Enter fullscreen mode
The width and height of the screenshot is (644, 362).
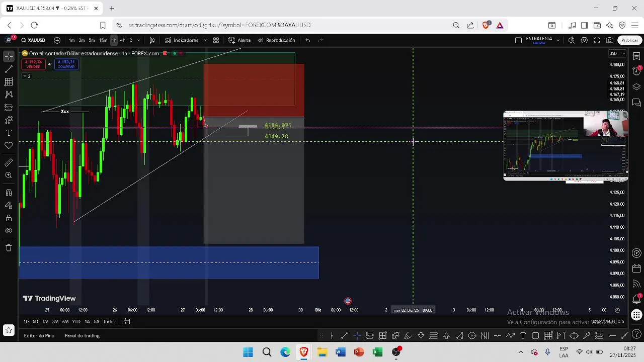[597, 40]
